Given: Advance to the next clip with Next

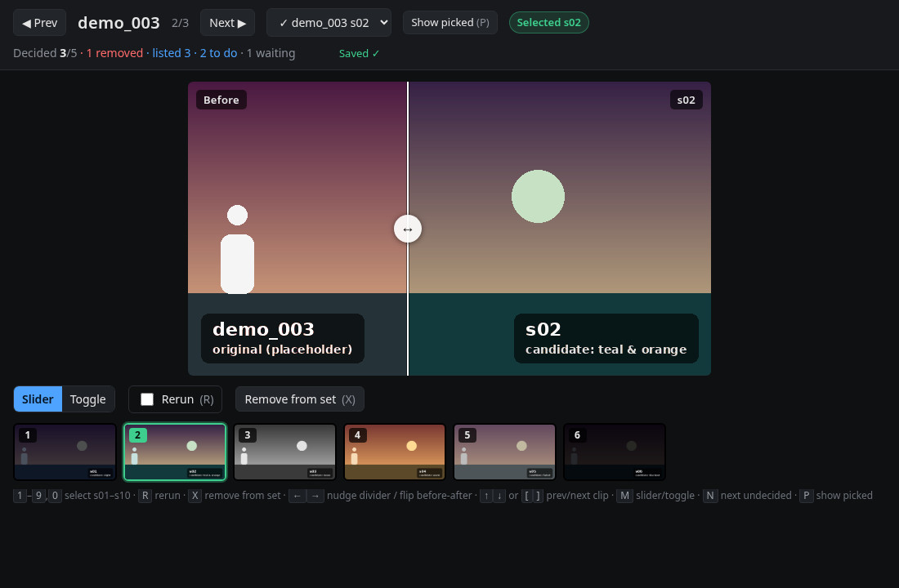Looking at the screenshot, I should tap(228, 23).
